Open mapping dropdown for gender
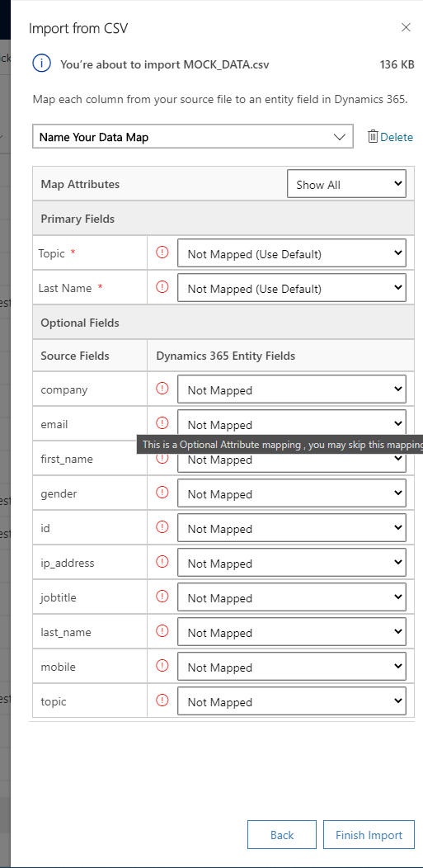 click(x=291, y=493)
